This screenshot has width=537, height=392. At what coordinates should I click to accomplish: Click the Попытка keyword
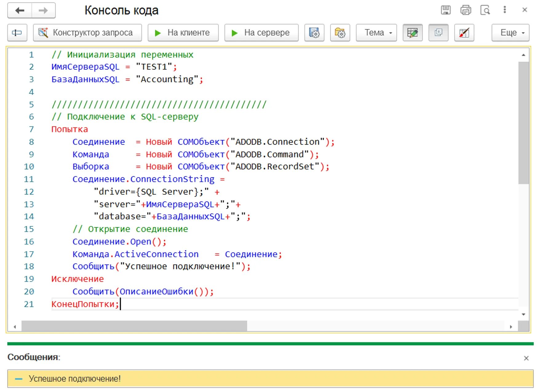(70, 129)
